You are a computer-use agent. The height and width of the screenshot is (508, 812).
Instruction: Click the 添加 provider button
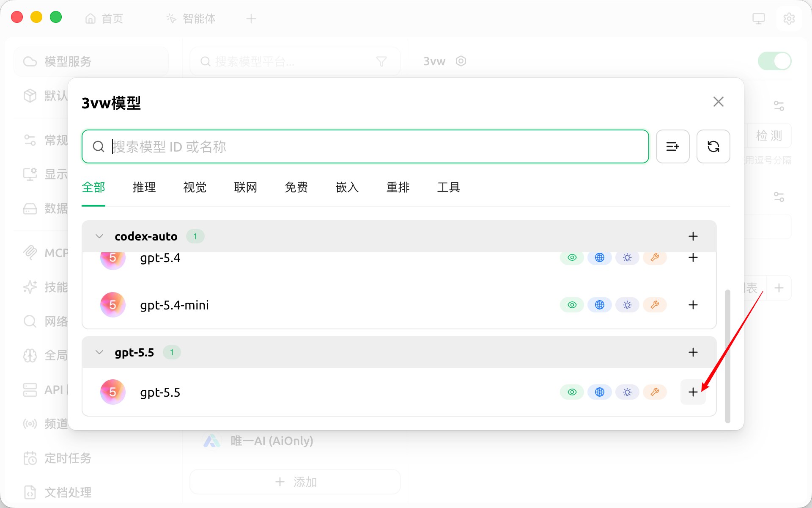click(295, 482)
